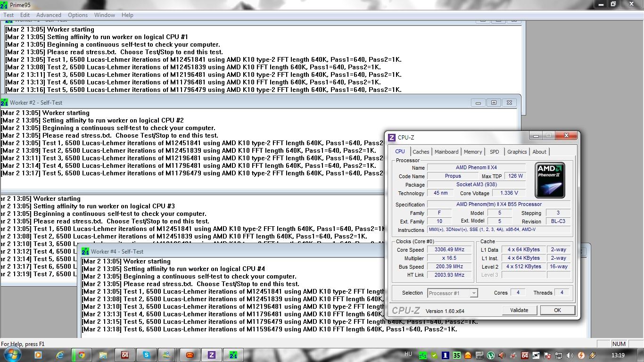Switch to CPU-Z taskbar button
The image size is (644, 362).
212,355
